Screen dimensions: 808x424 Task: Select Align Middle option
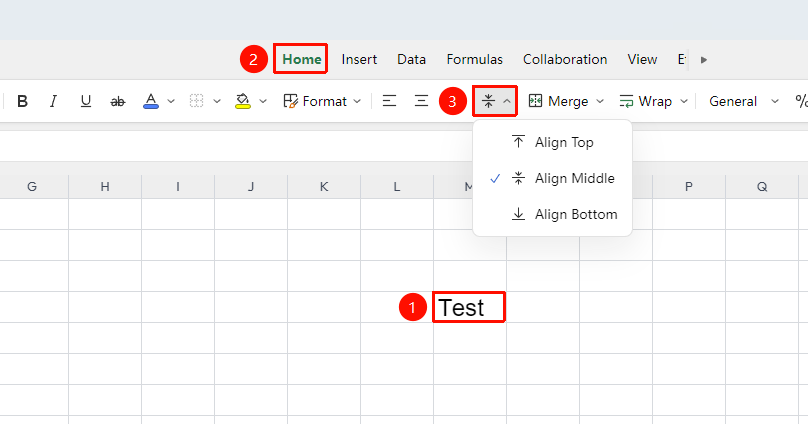coord(552,178)
